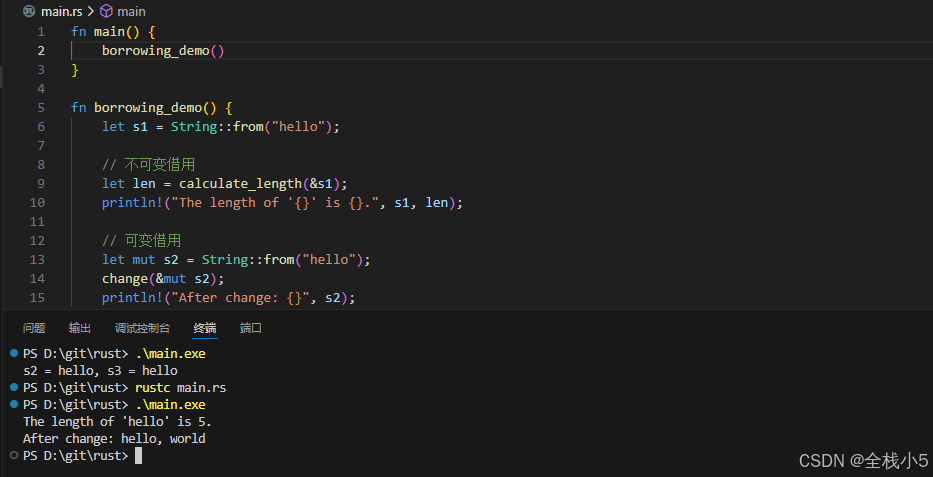Click the borrowing_demo() call on line 2
Screen dimensions: 933x477
pyautogui.click(x=163, y=51)
